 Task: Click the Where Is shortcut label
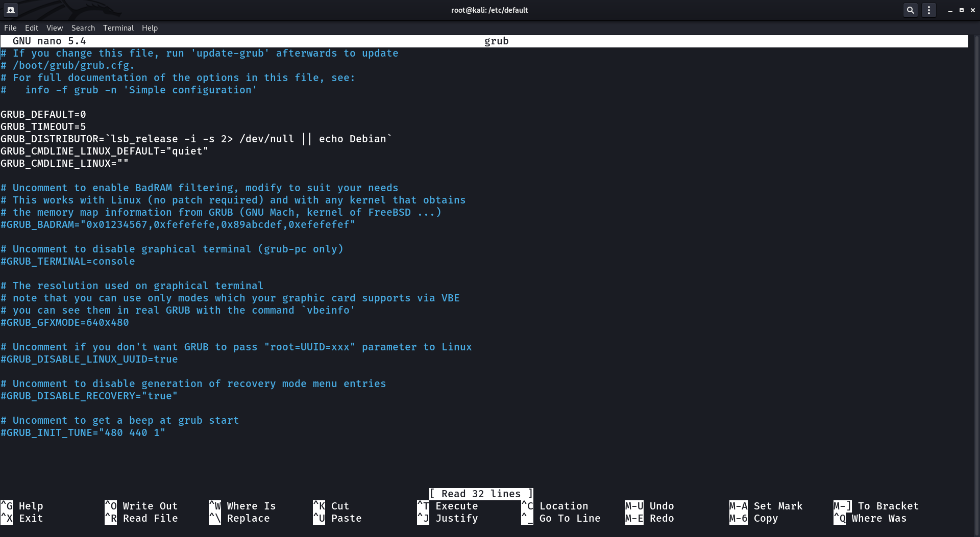click(251, 506)
